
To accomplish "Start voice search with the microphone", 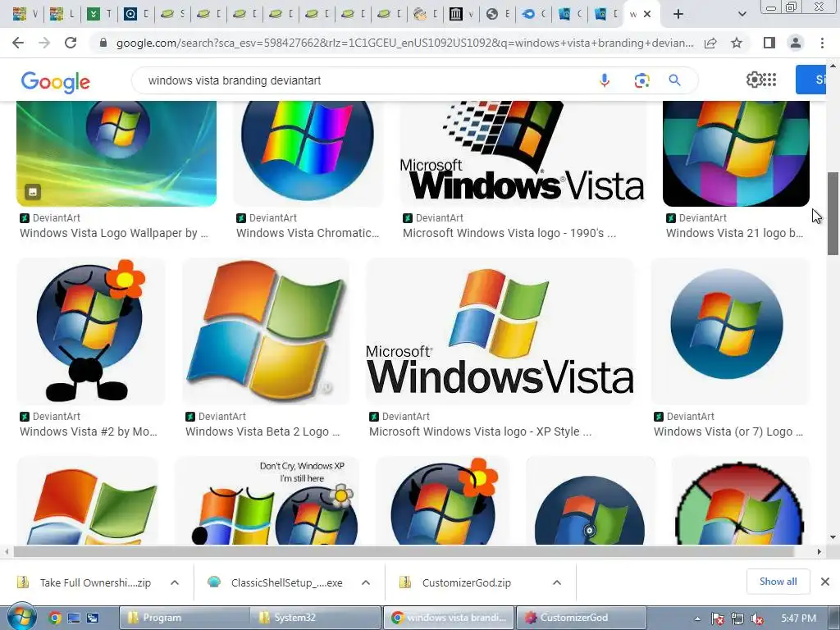I will pos(605,80).
